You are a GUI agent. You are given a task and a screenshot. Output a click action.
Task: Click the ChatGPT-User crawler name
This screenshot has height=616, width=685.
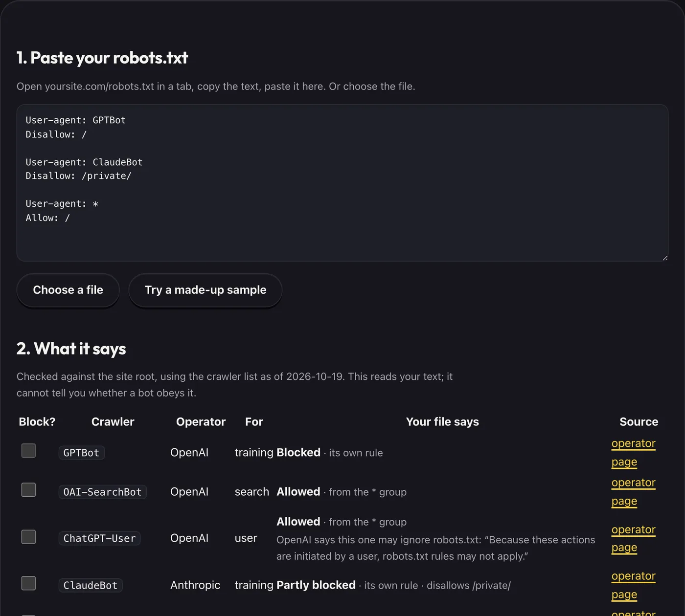click(99, 538)
